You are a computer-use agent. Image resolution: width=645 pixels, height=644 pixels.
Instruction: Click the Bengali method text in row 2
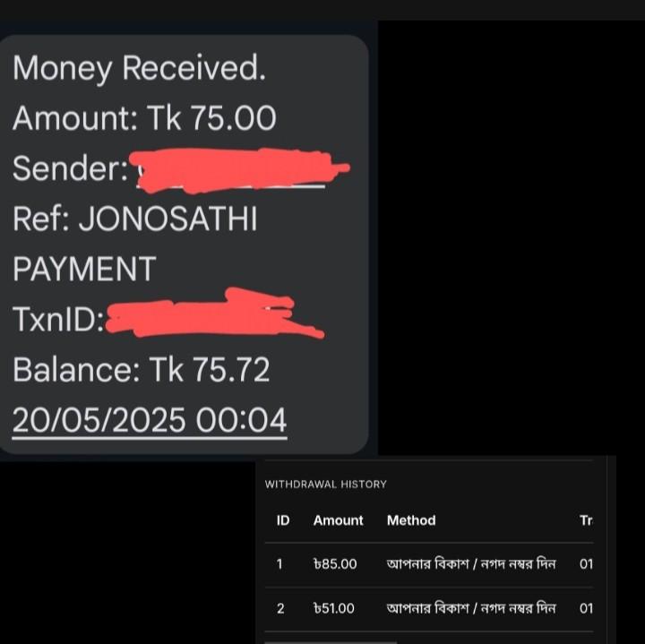471,608
